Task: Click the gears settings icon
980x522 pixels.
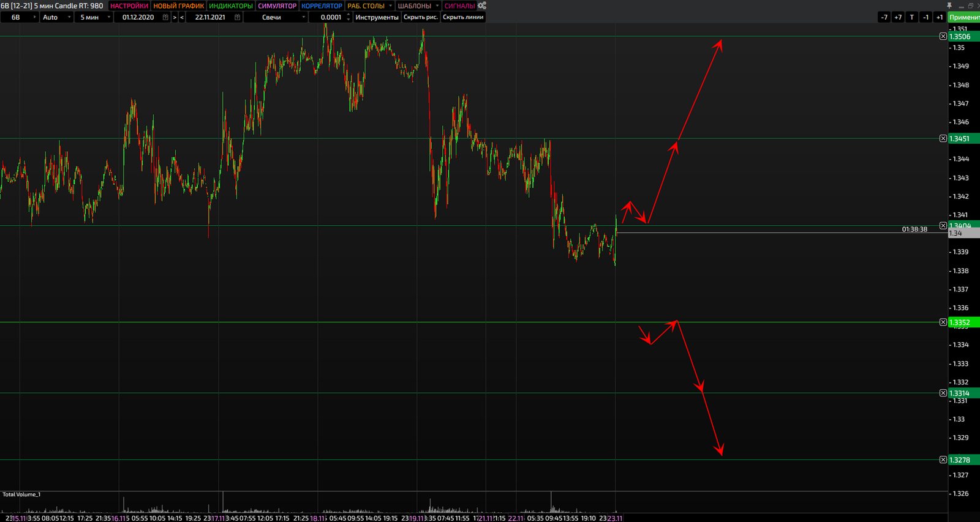Action: click(482, 6)
